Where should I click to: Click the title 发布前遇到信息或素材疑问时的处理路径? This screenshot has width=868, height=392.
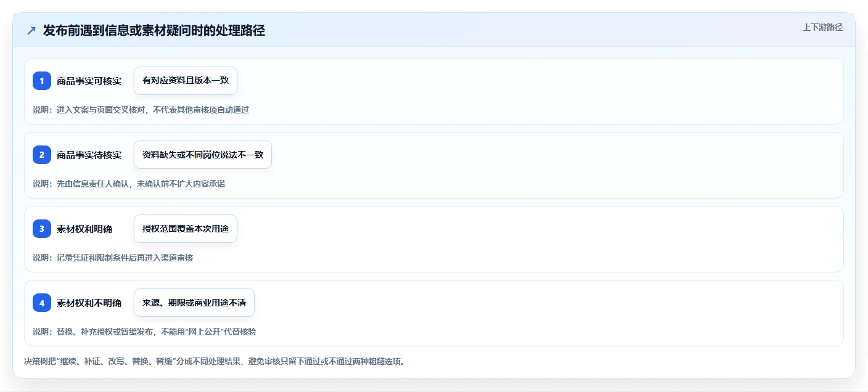pos(154,30)
